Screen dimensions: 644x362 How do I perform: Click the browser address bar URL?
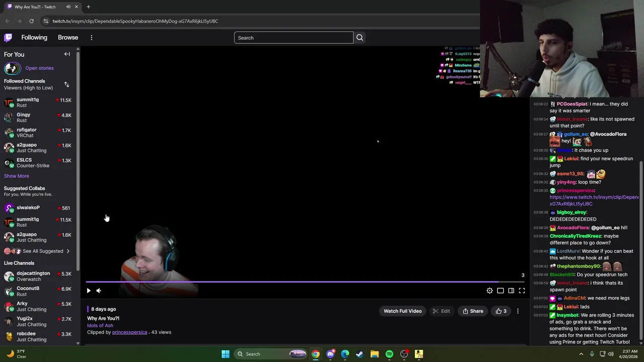pos(135,21)
